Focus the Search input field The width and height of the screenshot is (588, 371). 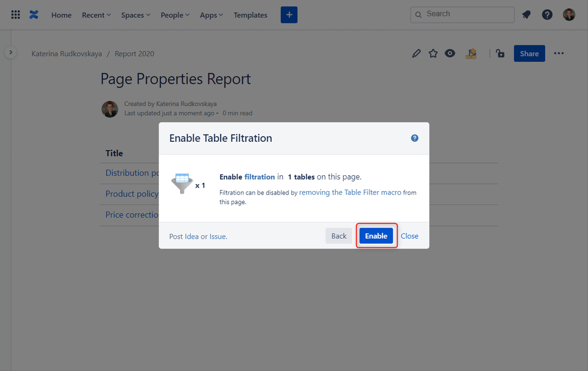coord(463,14)
